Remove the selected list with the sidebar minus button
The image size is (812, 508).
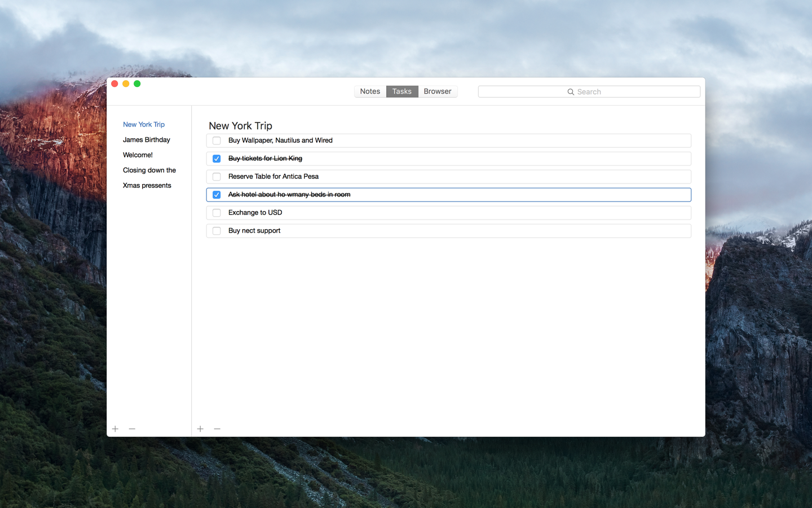coord(132,429)
